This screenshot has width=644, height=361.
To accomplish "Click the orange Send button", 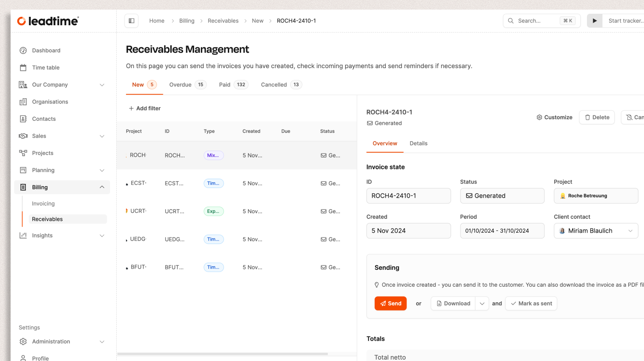I will pyautogui.click(x=390, y=303).
